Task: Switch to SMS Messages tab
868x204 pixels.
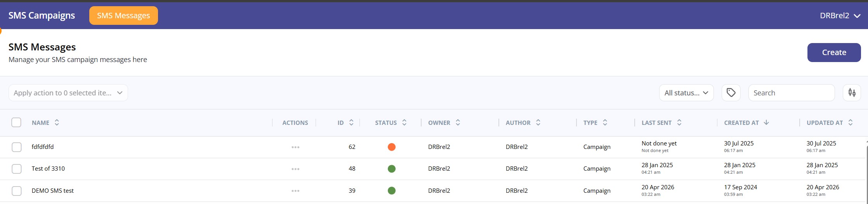Action: pyautogui.click(x=123, y=16)
